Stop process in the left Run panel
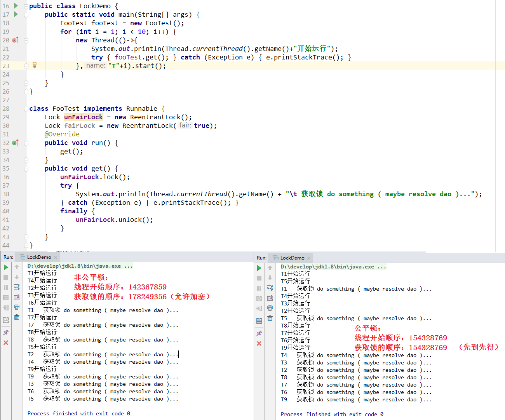Viewport: 505px width, 420px height. point(6,277)
